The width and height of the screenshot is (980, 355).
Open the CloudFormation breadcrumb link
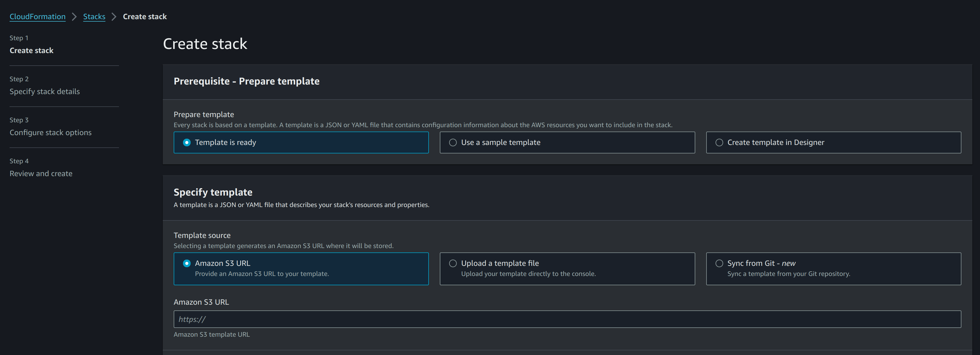tap(37, 16)
